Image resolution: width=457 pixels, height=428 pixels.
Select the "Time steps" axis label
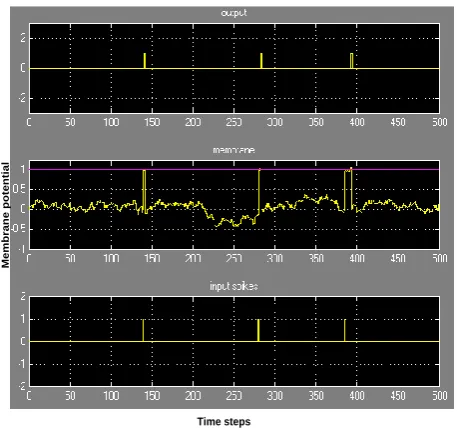[224, 421]
